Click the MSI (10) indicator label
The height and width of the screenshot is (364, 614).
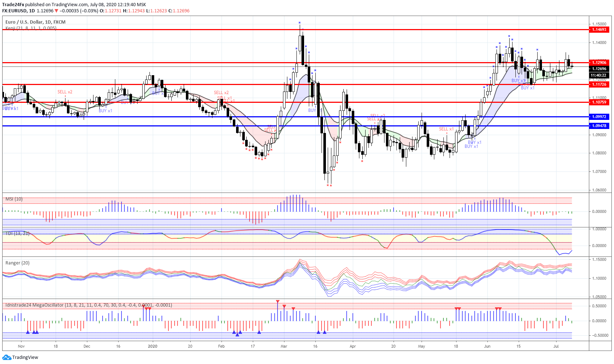[x=14, y=199]
